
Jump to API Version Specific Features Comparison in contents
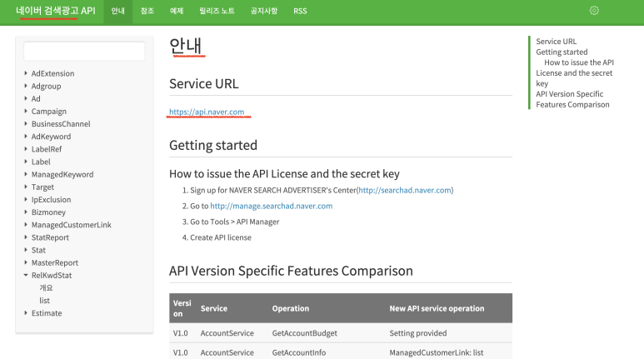point(572,99)
